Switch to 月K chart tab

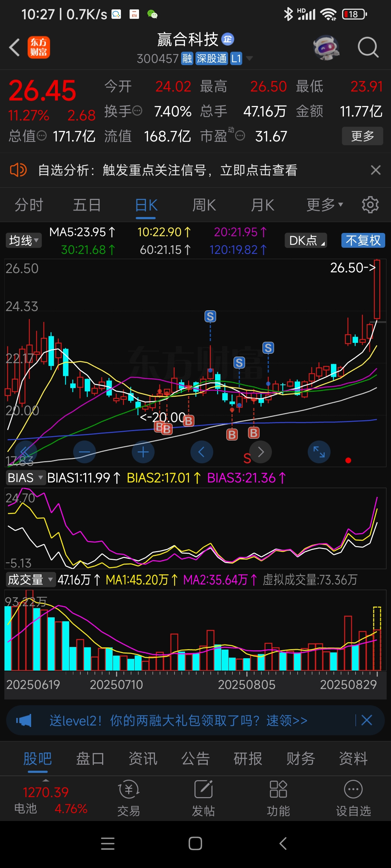[263, 205]
